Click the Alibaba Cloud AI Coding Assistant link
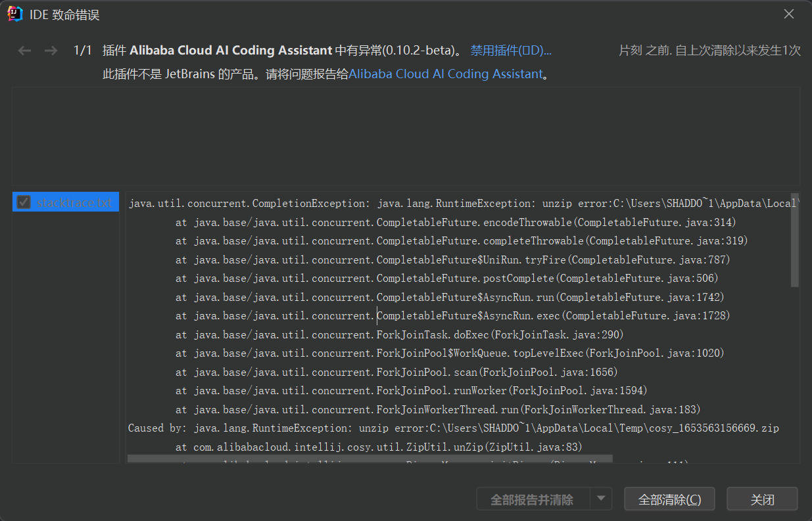 pos(447,74)
